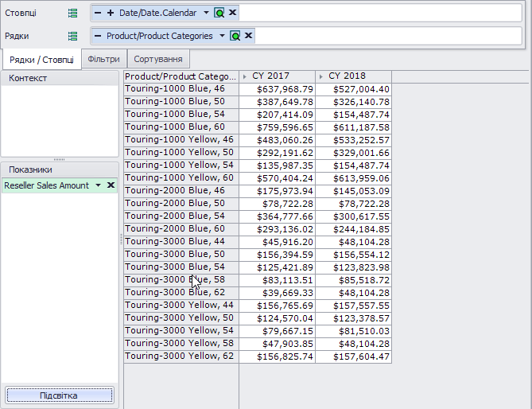Image resolution: width=532 pixels, height=409 pixels.
Task: Select row Touring-3000 Yellow, 58
Action: click(x=181, y=344)
